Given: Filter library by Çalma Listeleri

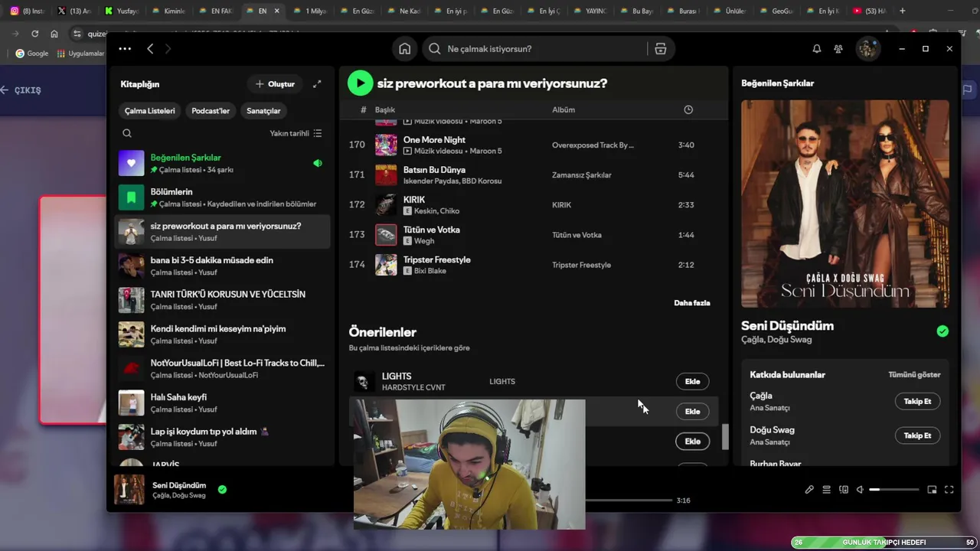Looking at the screenshot, I should [150, 111].
